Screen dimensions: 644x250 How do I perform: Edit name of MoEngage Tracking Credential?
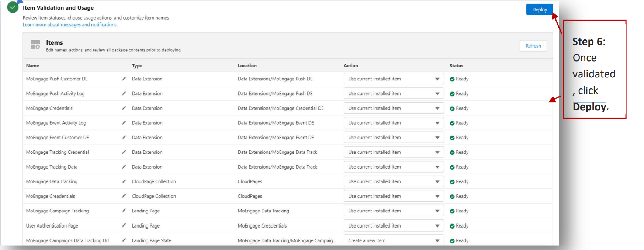click(x=124, y=152)
